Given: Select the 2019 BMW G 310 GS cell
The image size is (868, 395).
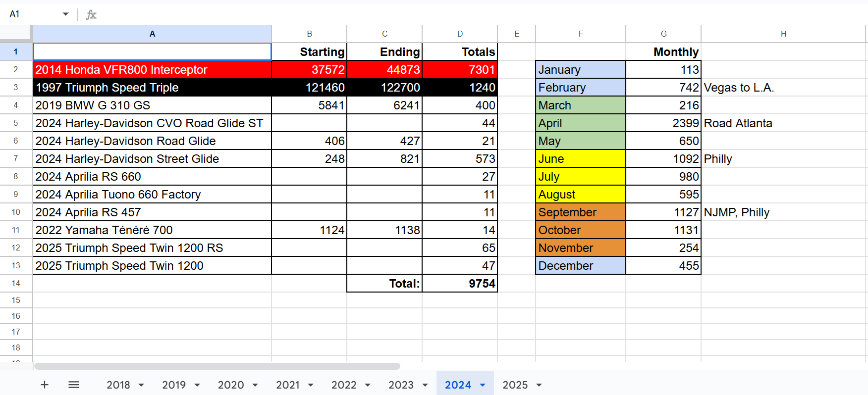Looking at the screenshot, I should pyautogui.click(x=152, y=105).
